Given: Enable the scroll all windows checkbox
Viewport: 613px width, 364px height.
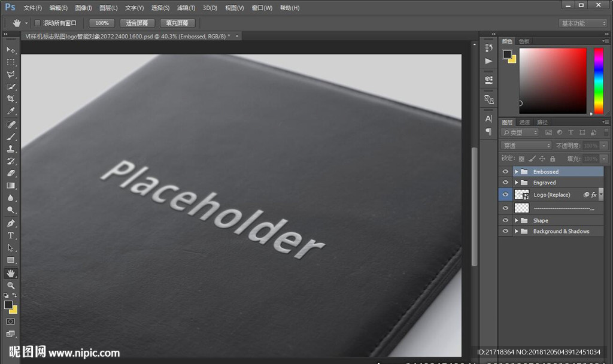Looking at the screenshot, I should coord(37,23).
